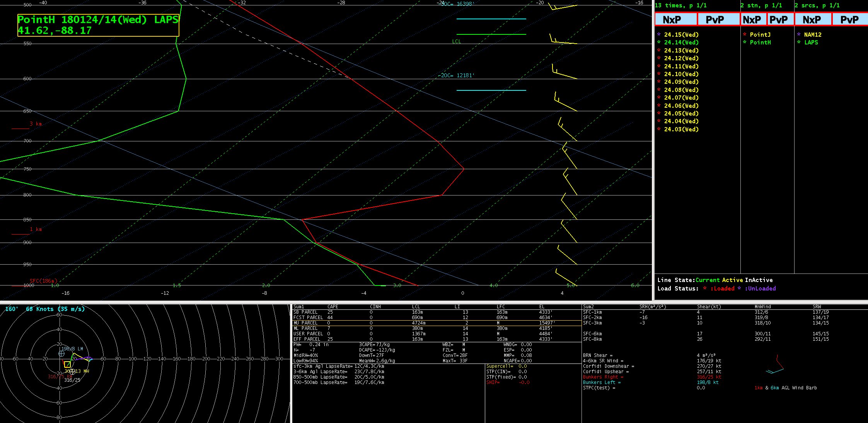868x423 pixels.
Task: Select the LAPS source entry
Action: pos(811,42)
